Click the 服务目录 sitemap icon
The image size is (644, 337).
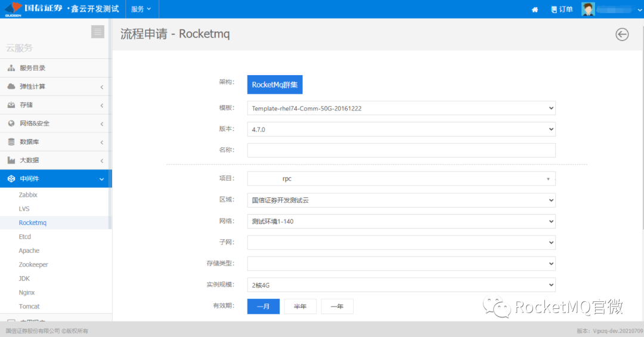(11, 68)
